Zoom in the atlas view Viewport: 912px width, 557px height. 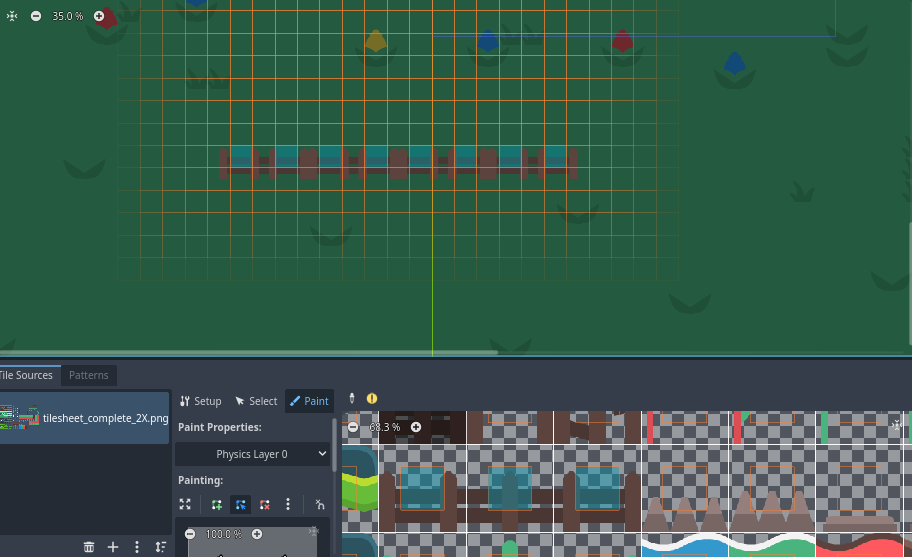pyautogui.click(x=416, y=427)
